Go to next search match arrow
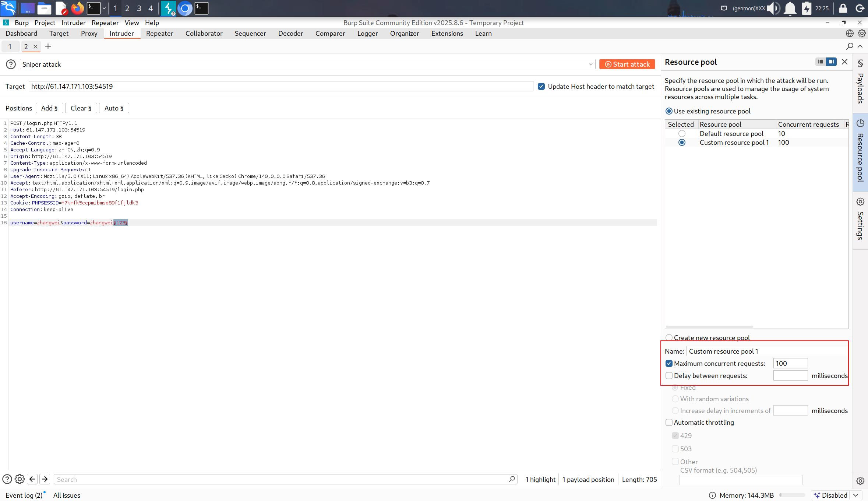Image resolution: width=868 pixels, height=501 pixels. coord(45,479)
